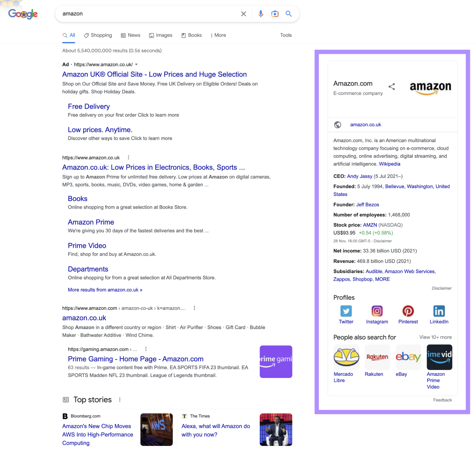Open the three-dot menu next to Top stories
Screen dimensions: 476x449
120,400
